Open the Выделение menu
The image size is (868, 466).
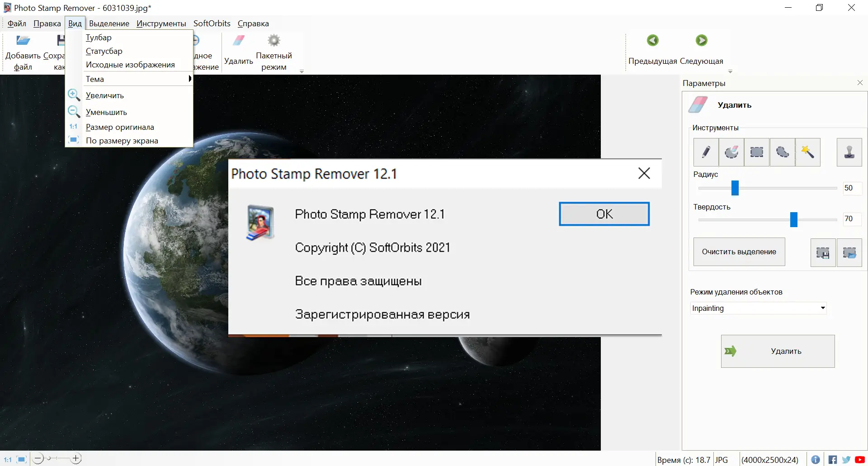coord(109,24)
